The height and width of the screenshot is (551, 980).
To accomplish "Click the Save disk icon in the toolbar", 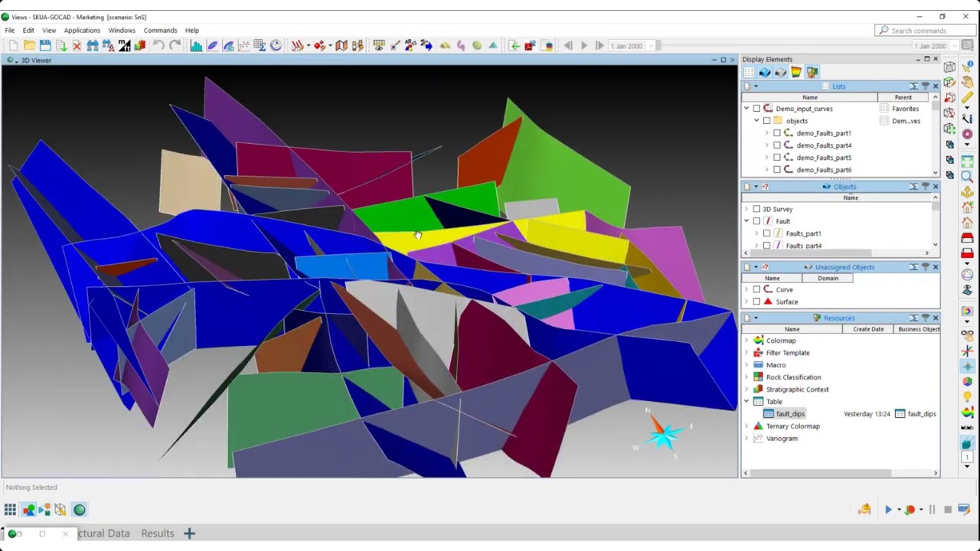I will (x=45, y=46).
